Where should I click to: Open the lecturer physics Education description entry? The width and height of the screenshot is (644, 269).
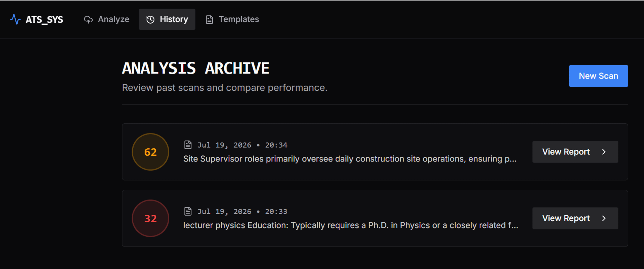(351, 225)
